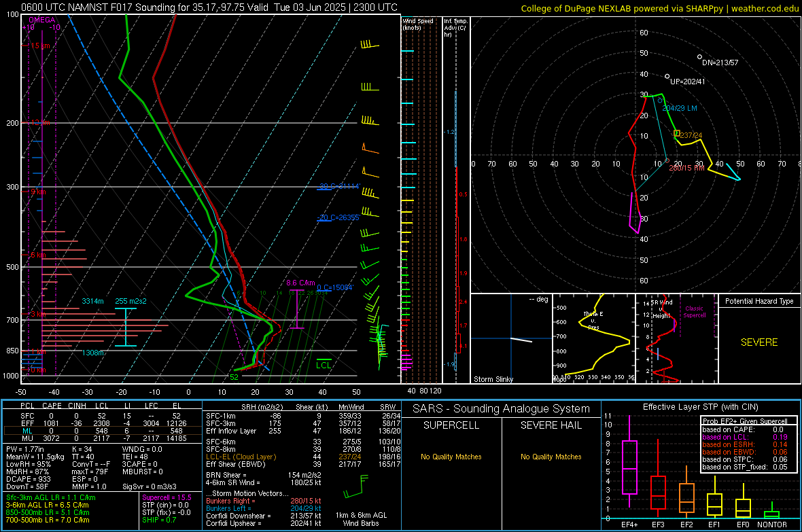
Task: Click the 8.6 C/km lapse rate label
Action: (300, 283)
